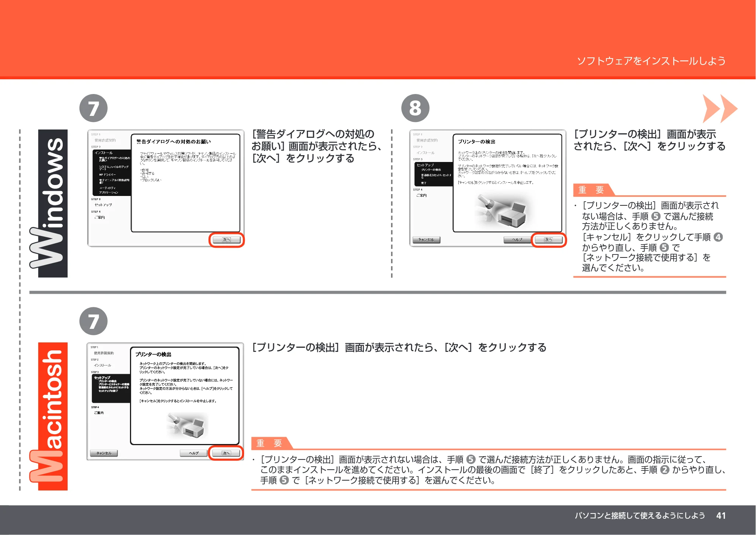The image size is (756, 535).
Task: Click the footer text パソコンと接続して使えるようにしよう
Action: 640,516
